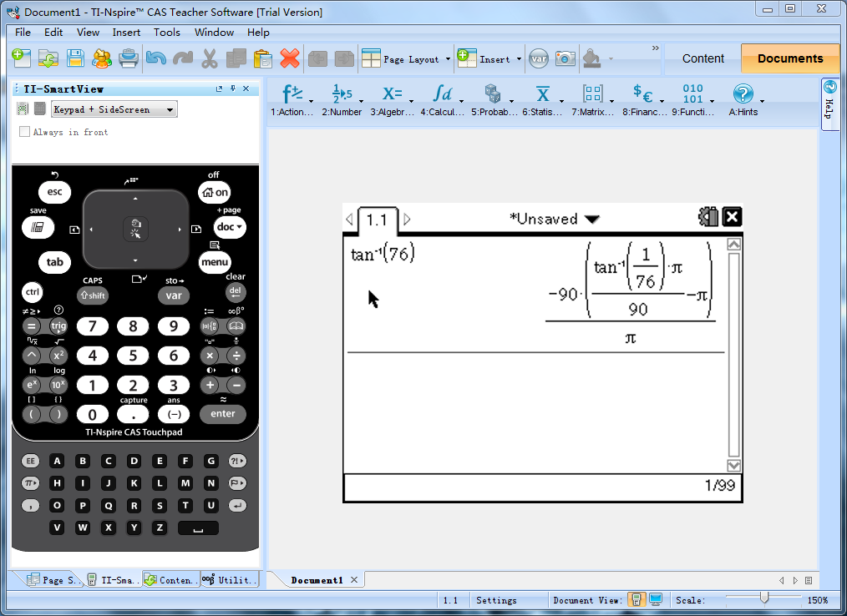Open the 3:Algebra menu icon

[x=392, y=94]
